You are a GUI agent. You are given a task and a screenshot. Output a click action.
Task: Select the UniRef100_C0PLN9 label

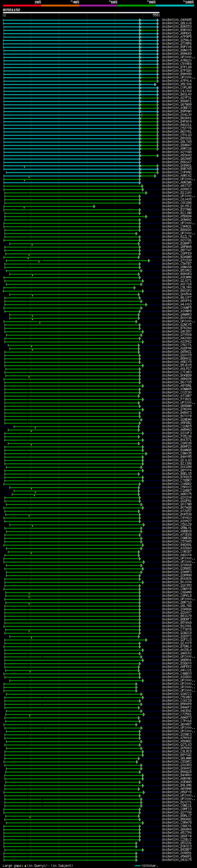pos(177,88)
